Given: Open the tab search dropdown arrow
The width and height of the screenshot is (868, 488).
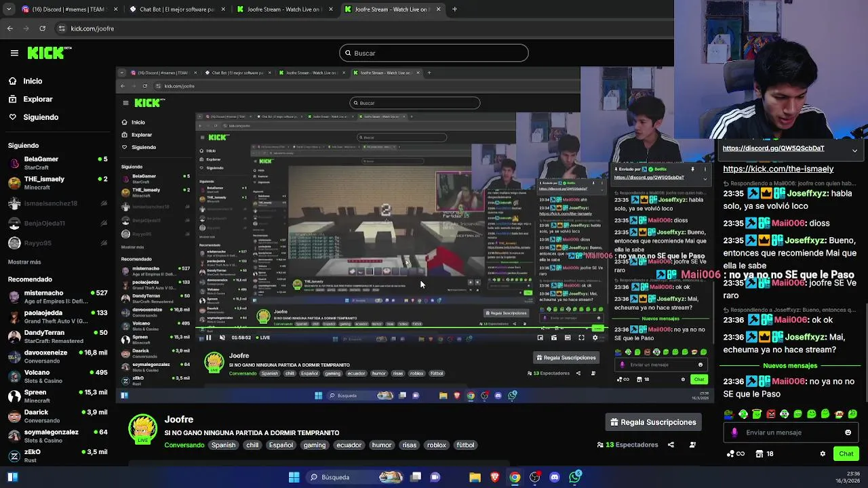Looking at the screenshot, I should click(9, 9).
